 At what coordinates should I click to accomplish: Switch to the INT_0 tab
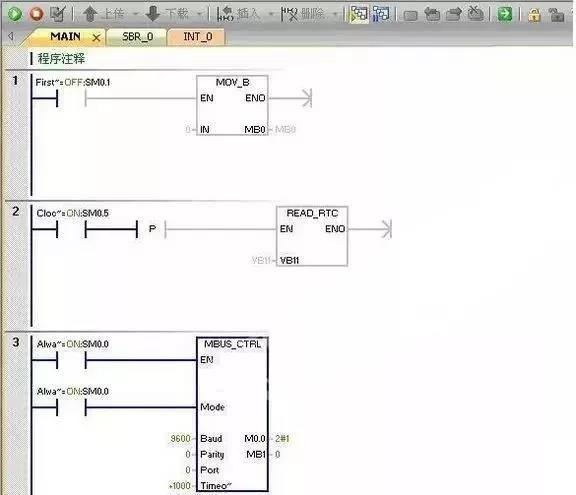198,37
